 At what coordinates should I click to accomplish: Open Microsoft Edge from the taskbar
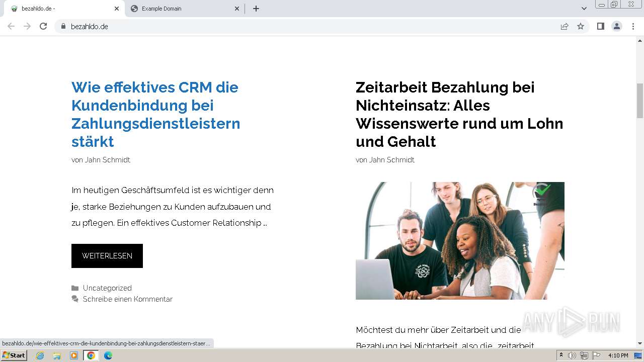coord(108,355)
